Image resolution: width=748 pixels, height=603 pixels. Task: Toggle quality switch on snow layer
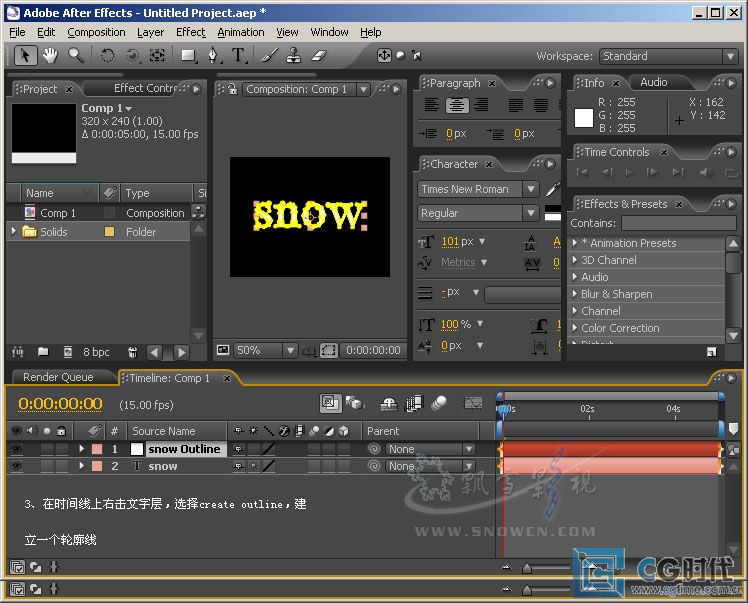point(269,466)
